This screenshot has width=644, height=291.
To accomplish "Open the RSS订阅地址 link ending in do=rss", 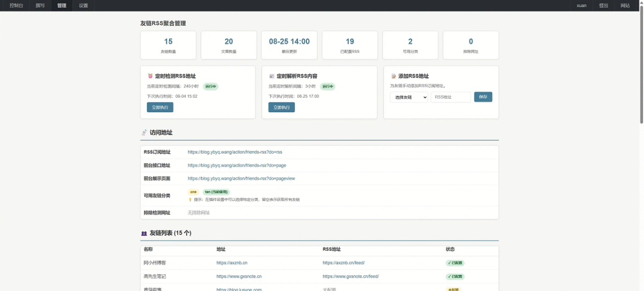I will coord(235,152).
